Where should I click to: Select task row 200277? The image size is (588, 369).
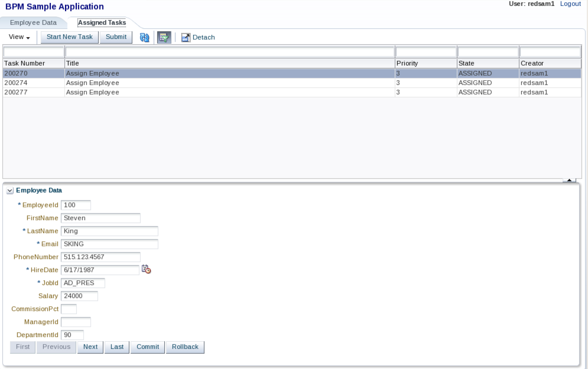(292, 93)
